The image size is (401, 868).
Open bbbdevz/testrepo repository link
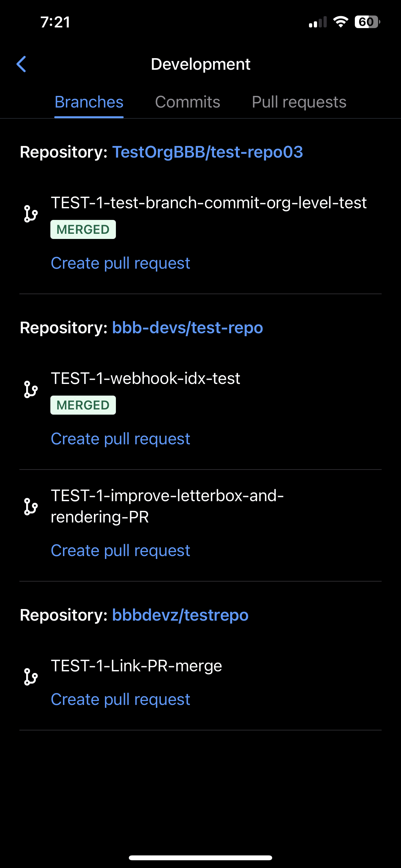(x=180, y=615)
